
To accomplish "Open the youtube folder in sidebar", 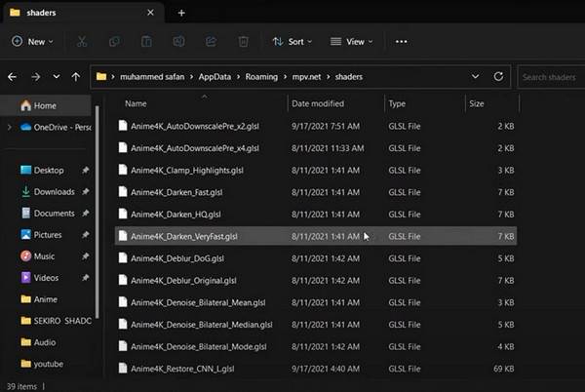I will click(42, 364).
